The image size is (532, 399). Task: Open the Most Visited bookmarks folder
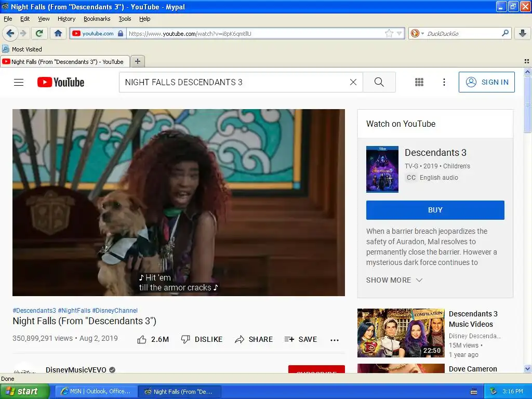tap(22, 49)
